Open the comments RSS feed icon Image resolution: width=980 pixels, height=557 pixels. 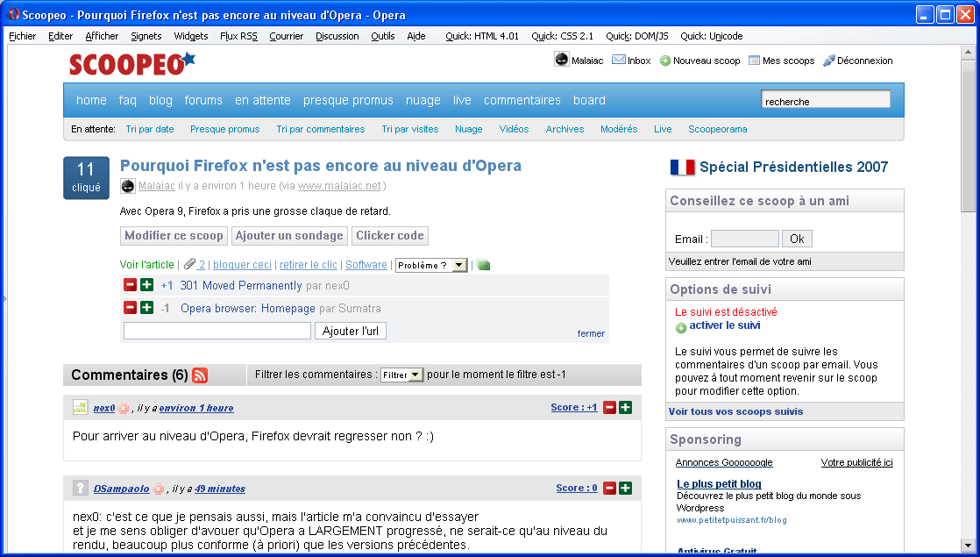tap(200, 375)
